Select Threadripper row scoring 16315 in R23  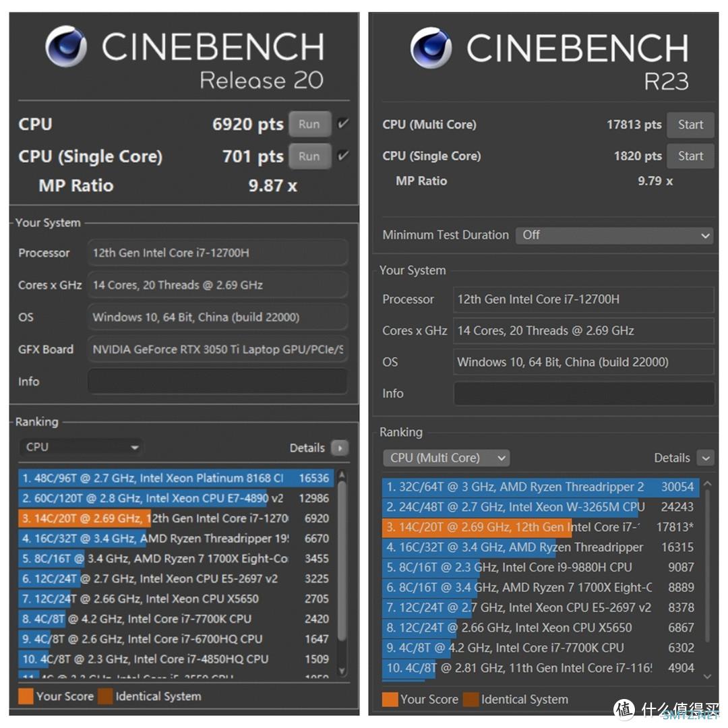coord(541,547)
